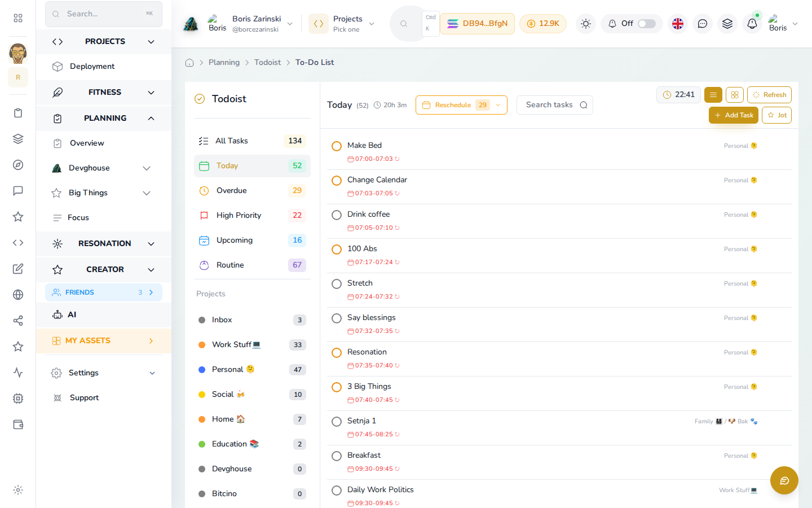Screen dimensions: 812x508
Task: Click the Add Task button
Action: pyautogui.click(x=734, y=115)
